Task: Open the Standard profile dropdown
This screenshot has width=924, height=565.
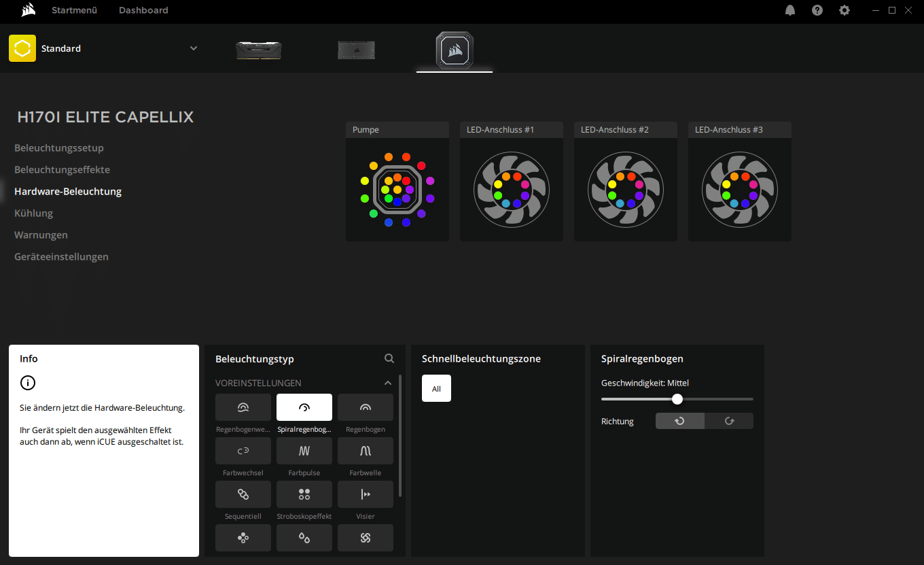Action: [194, 48]
